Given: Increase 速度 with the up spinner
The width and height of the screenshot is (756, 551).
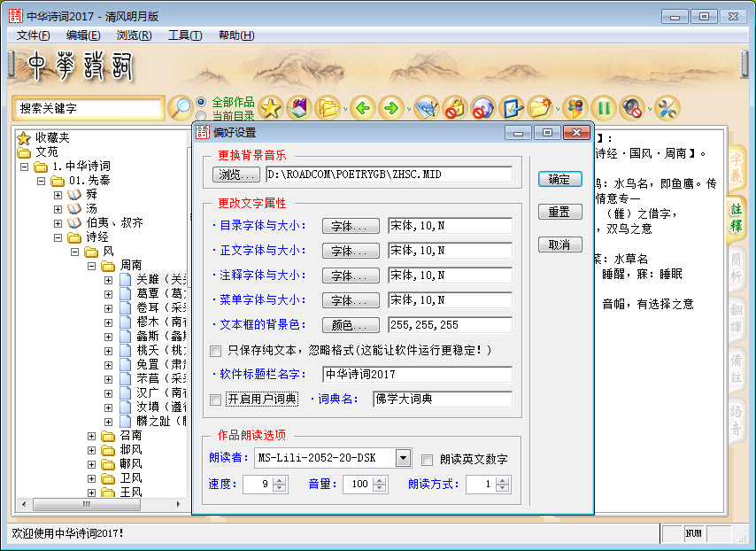Looking at the screenshot, I should tap(280, 481).
